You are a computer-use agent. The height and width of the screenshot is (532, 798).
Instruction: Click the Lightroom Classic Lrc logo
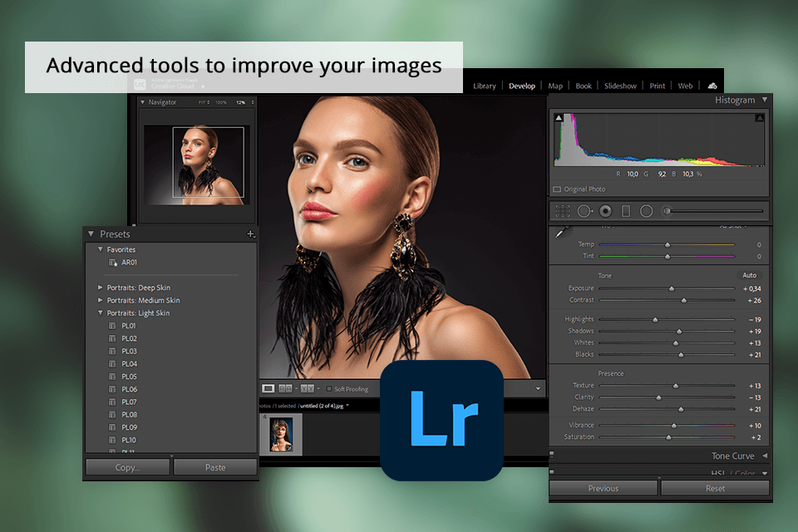click(140, 85)
